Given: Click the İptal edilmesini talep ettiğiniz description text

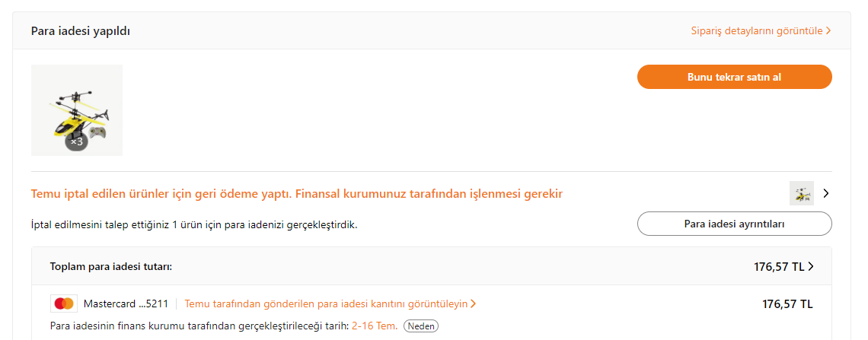Looking at the screenshot, I should click(x=194, y=225).
